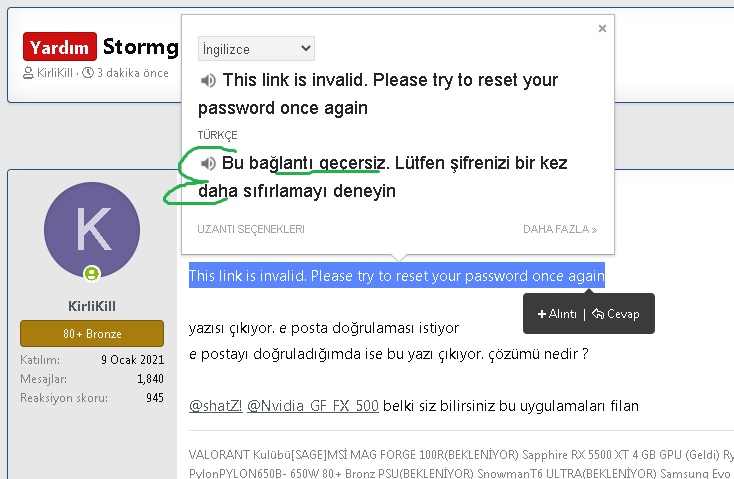Viewport: 734px width, 479px height.
Task: Play audio of the Turkish translation
Action: 208,163
